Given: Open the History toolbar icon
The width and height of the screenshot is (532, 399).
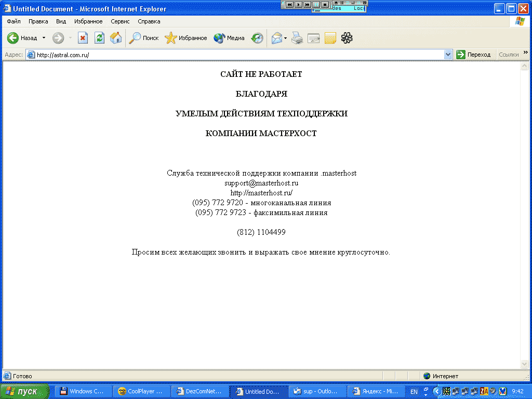Looking at the screenshot, I should point(257,38).
